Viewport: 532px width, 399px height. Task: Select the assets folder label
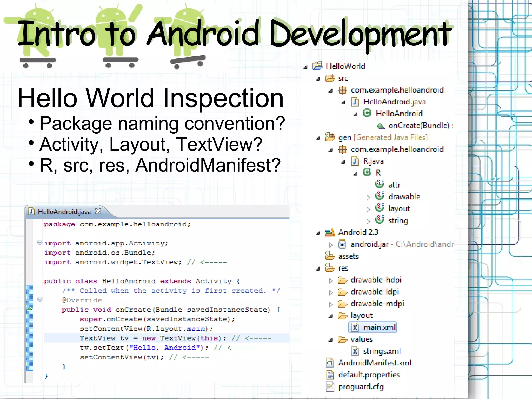(348, 256)
